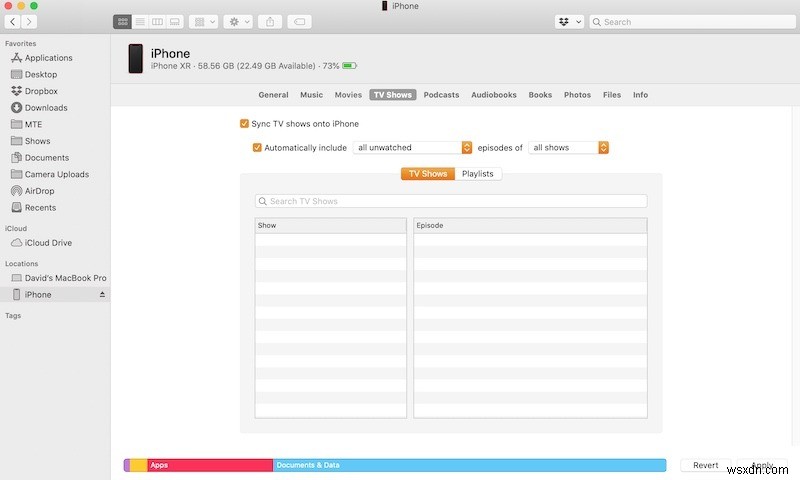This screenshot has height=480, width=800.
Task: Open the gear action menu
Action: tap(238, 22)
